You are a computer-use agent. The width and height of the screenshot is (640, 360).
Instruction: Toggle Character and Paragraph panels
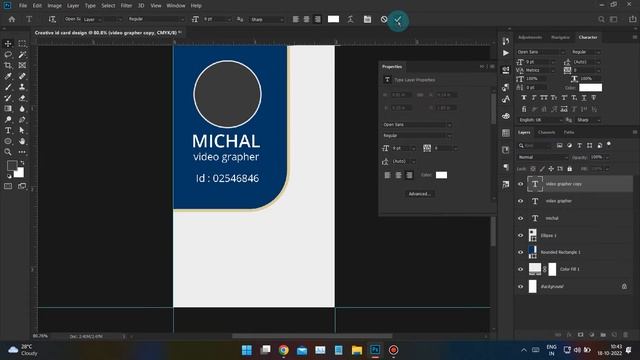click(x=367, y=19)
